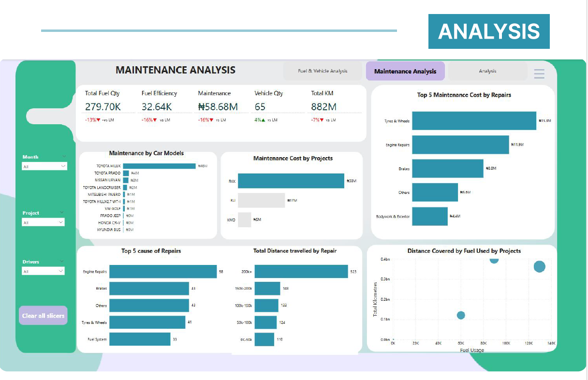Expand the Project dropdown set to All

pos(43,222)
